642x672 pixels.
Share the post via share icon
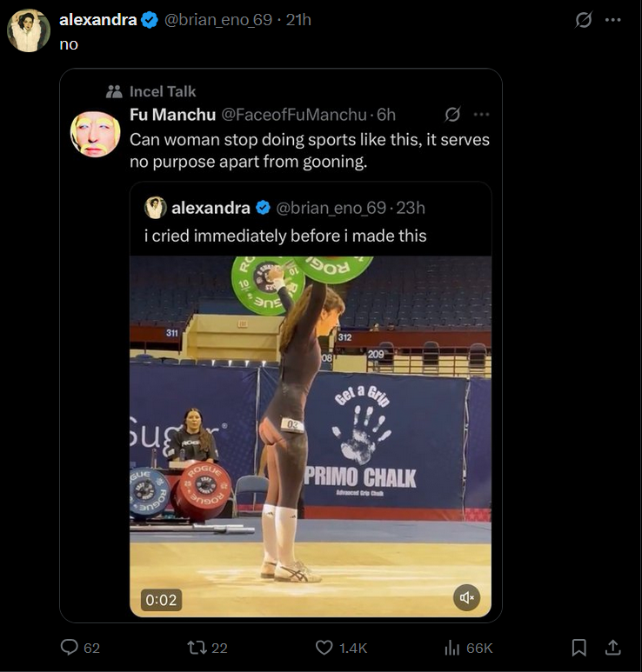click(x=612, y=648)
